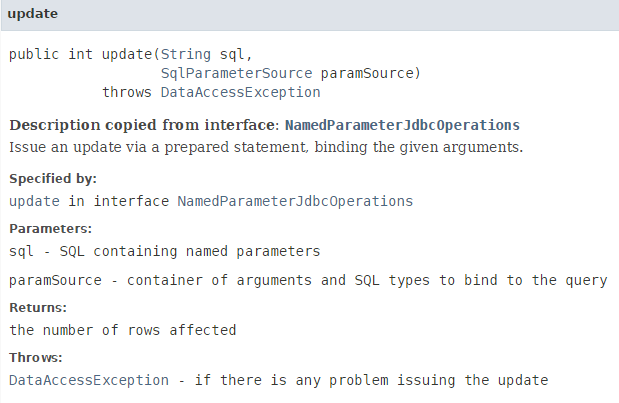
Task: Click the update method heading bar
Action: (x=309, y=14)
